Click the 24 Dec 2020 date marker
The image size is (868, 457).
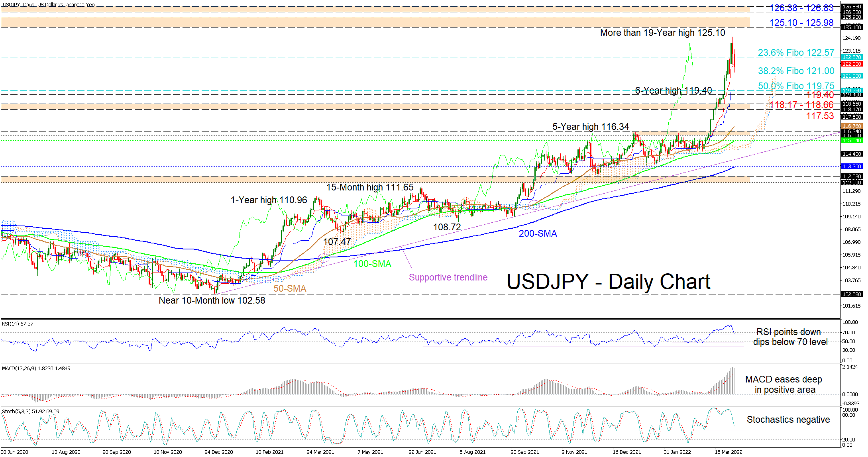click(218, 452)
